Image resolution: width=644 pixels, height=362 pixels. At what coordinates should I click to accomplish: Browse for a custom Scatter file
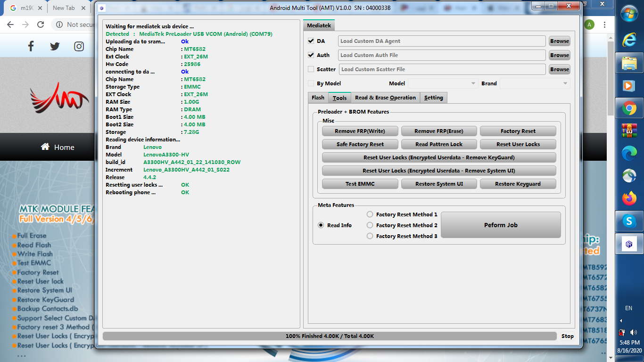560,69
